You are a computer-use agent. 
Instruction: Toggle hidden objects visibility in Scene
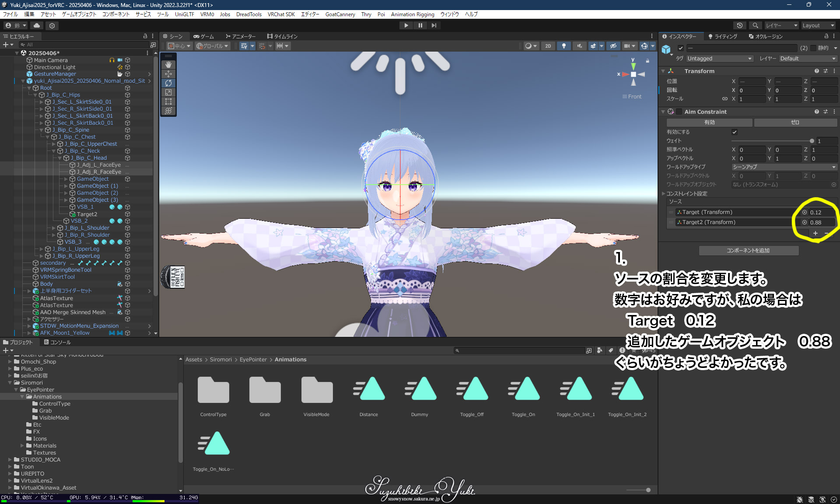click(x=613, y=46)
